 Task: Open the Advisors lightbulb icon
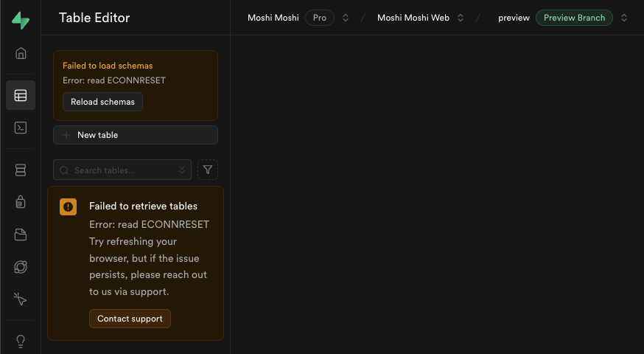(x=21, y=341)
